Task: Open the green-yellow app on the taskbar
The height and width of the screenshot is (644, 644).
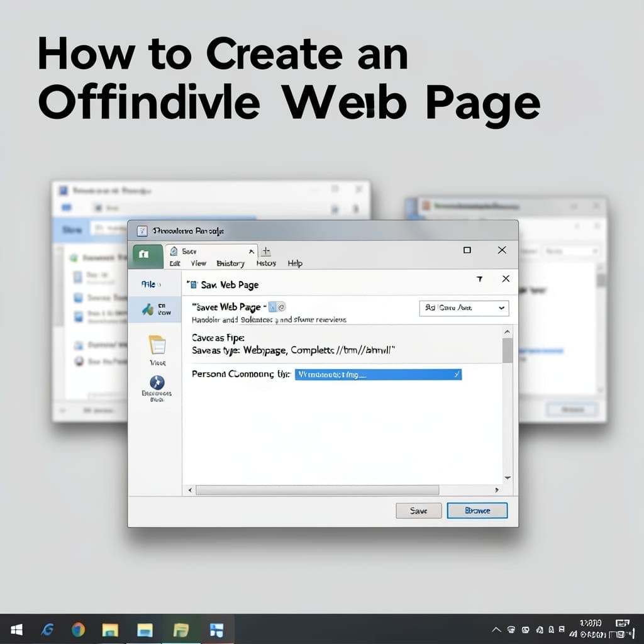Action: (180, 630)
